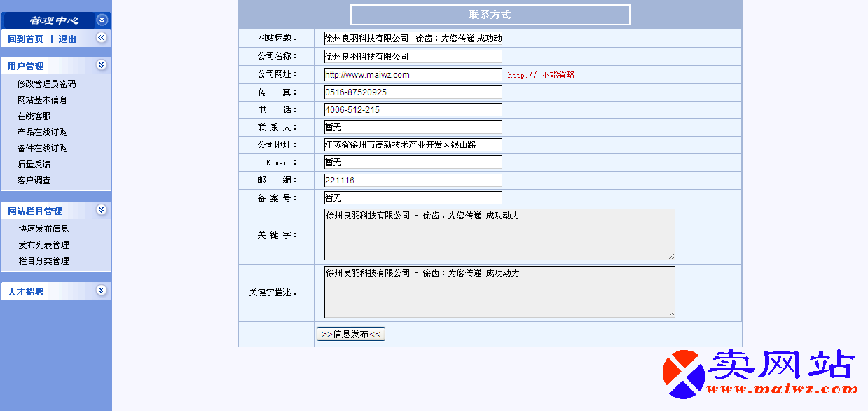Screen dimensions: 868x411
Task: Open 产品在线订购 menu item
Action: (x=42, y=132)
